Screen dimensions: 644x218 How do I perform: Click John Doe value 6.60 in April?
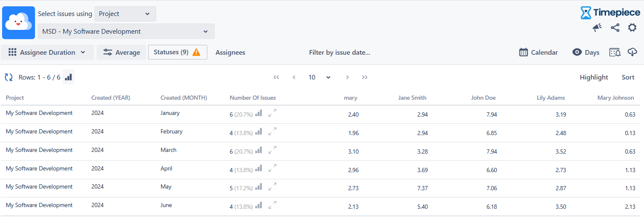(491, 170)
